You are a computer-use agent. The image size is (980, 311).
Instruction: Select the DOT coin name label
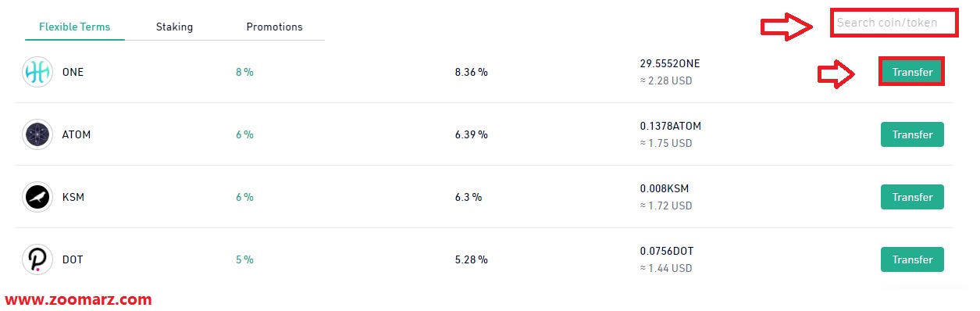(x=73, y=259)
